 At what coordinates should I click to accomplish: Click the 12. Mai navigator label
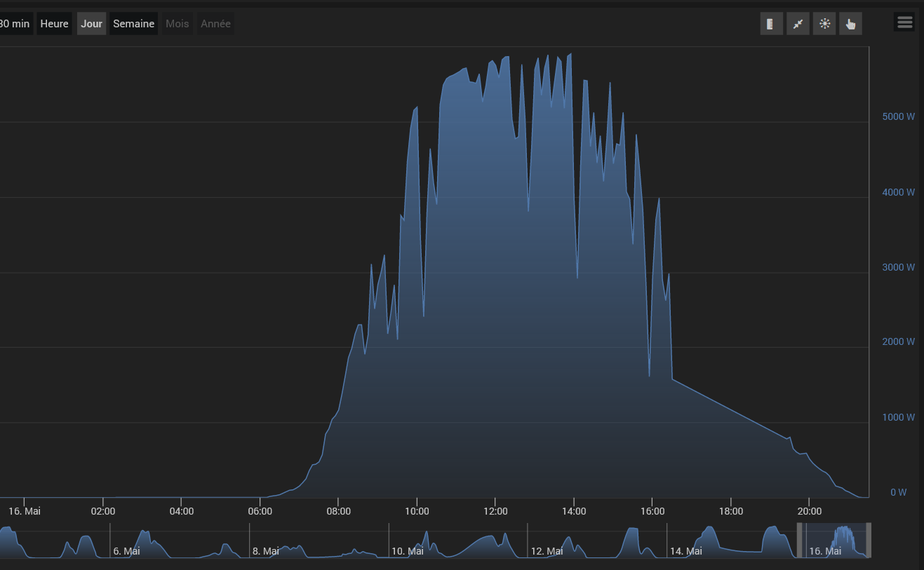pos(547,551)
